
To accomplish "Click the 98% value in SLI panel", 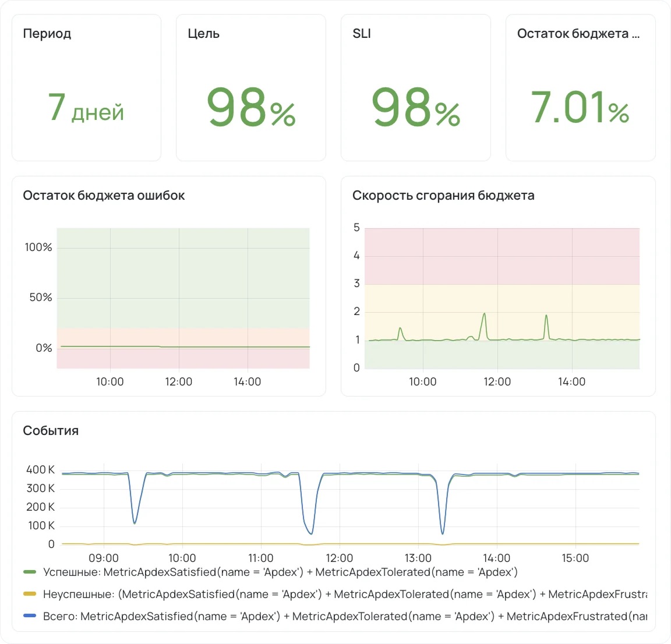I will click(x=416, y=108).
